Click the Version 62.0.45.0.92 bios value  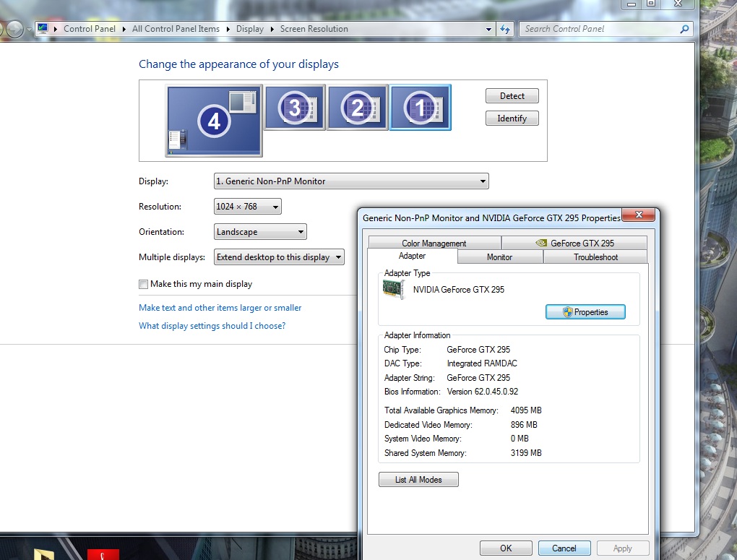click(x=482, y=392)
